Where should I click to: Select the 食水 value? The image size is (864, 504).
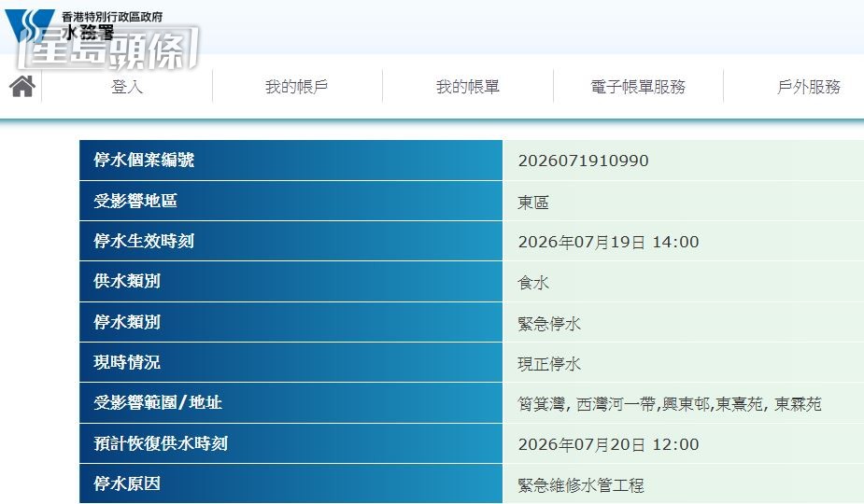532,283
